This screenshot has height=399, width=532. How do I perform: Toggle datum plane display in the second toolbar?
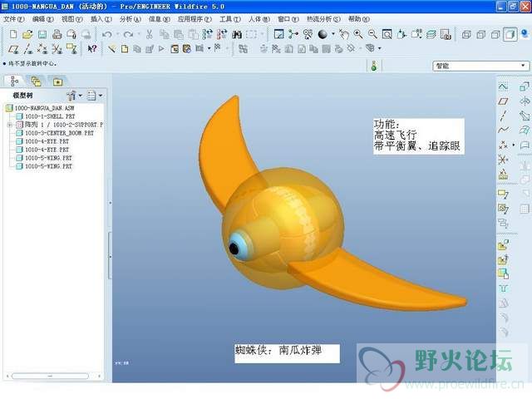[13, 49]
